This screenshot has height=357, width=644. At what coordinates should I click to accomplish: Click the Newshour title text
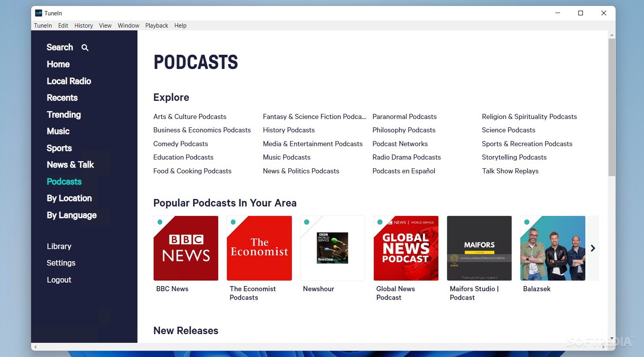pyautogui.click(x=318, y=289)
